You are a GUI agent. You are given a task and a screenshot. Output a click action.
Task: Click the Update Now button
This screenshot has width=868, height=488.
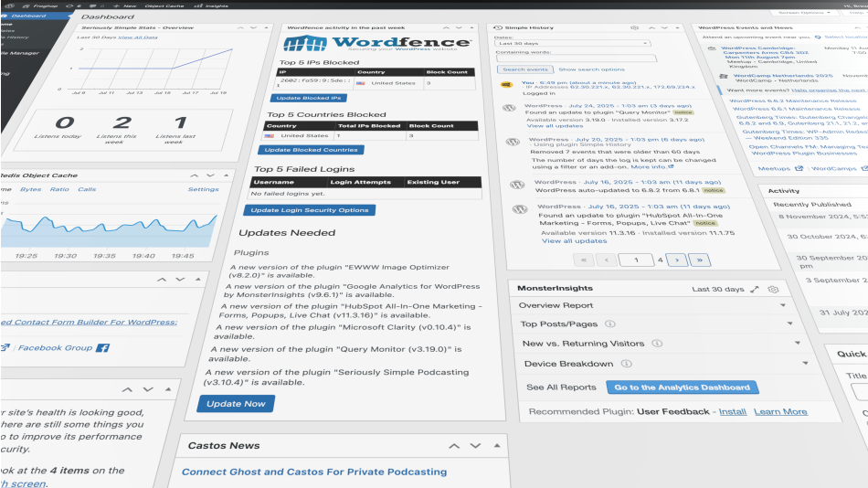236,403
